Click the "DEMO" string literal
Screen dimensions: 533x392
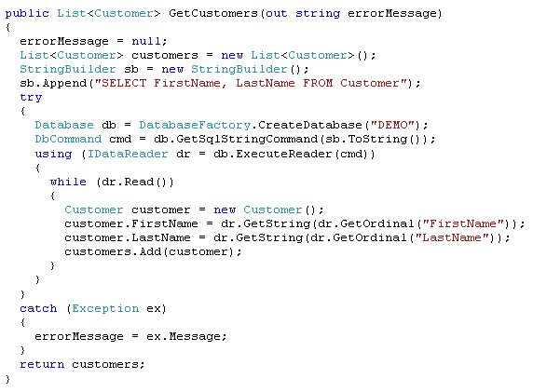coord(392,125)
